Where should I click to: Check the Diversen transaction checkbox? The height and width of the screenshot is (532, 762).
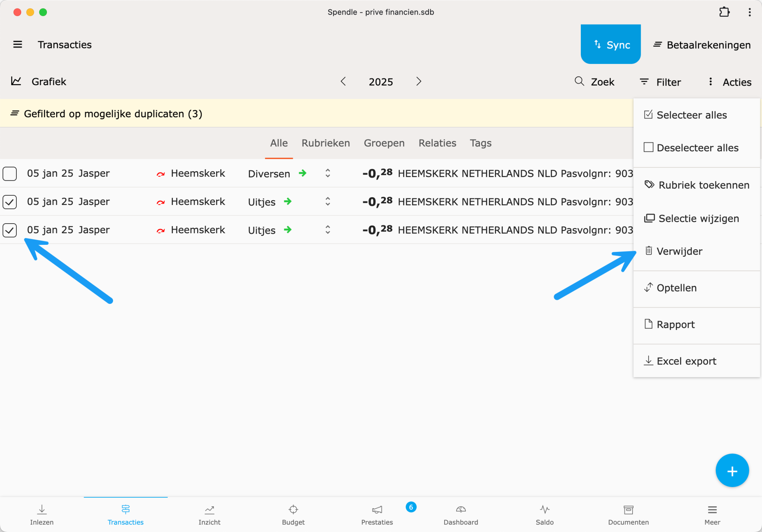[10, 173]
